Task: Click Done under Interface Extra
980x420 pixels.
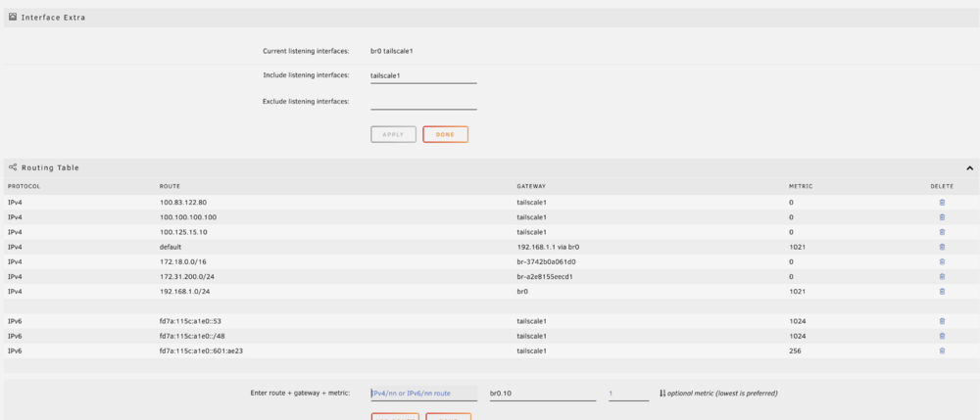Action: click(445, 134)
